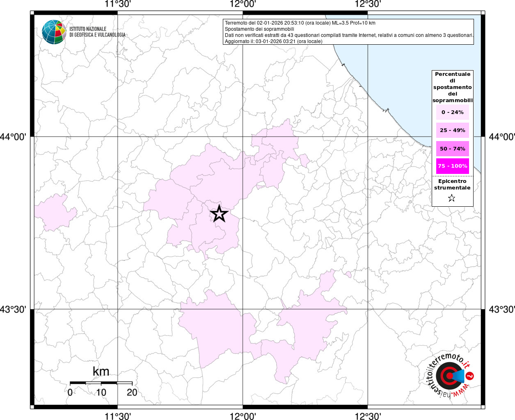The width and height of the screenshot is (515, 420).
Task: Click top axis label 12°30'
Action: tap(368, 4)
